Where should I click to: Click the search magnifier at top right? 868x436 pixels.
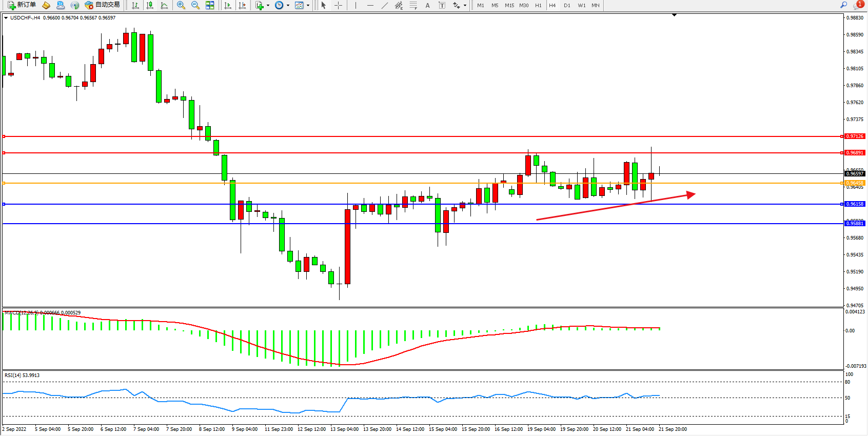coord(843,5)
